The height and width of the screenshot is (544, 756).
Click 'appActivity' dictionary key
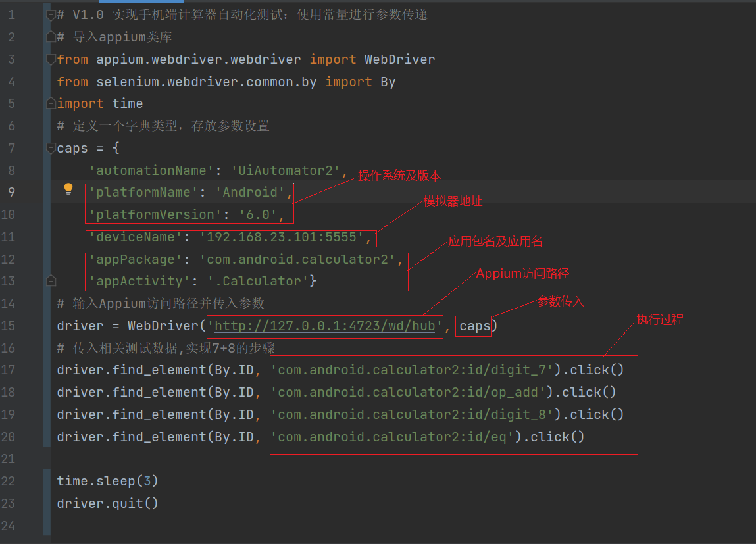139,282
